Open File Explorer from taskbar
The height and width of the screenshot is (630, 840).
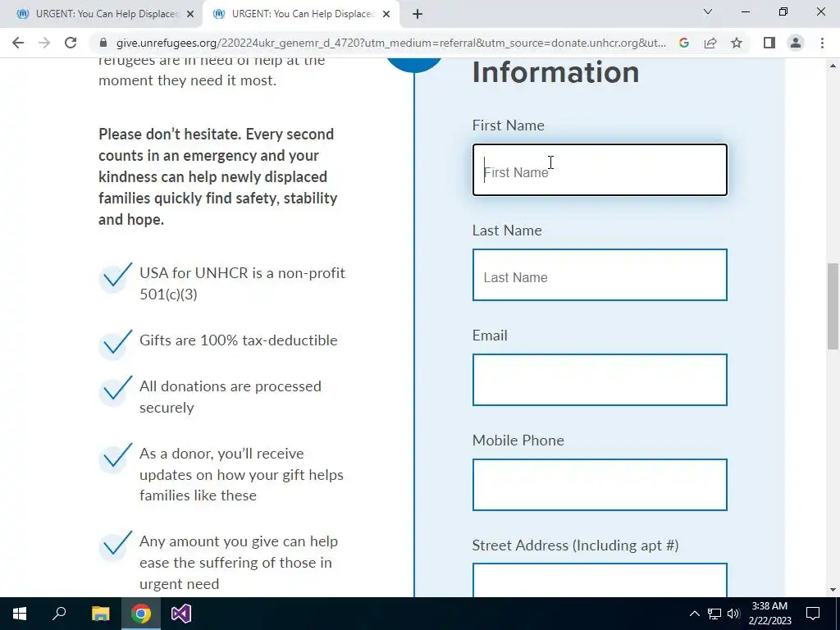[x=100, y=614]
